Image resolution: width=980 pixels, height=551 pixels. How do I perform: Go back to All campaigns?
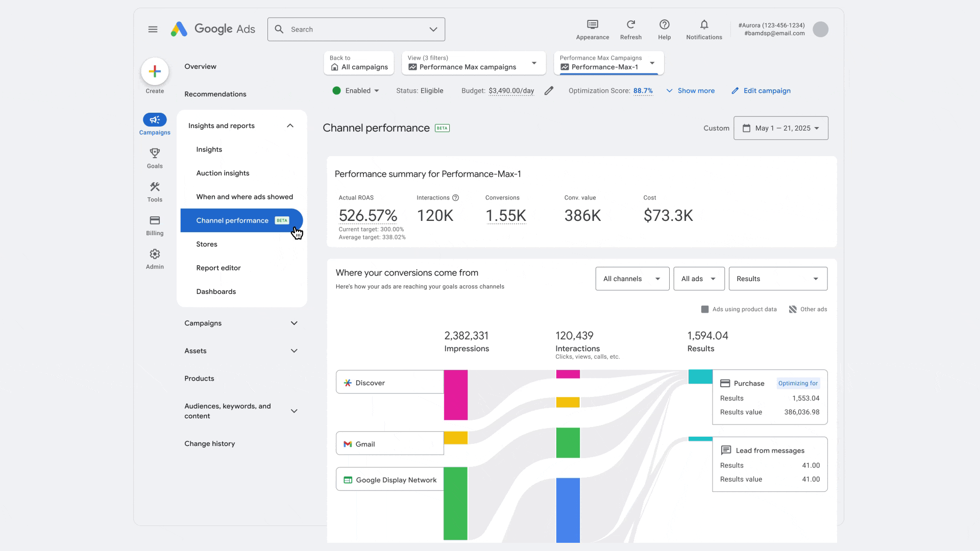(359, 63)
